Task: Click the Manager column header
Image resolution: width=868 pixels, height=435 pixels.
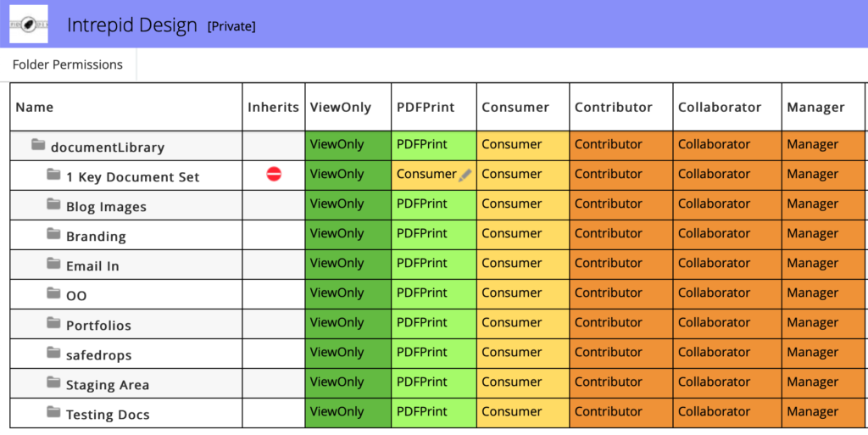Action: (x=815, y=107)
